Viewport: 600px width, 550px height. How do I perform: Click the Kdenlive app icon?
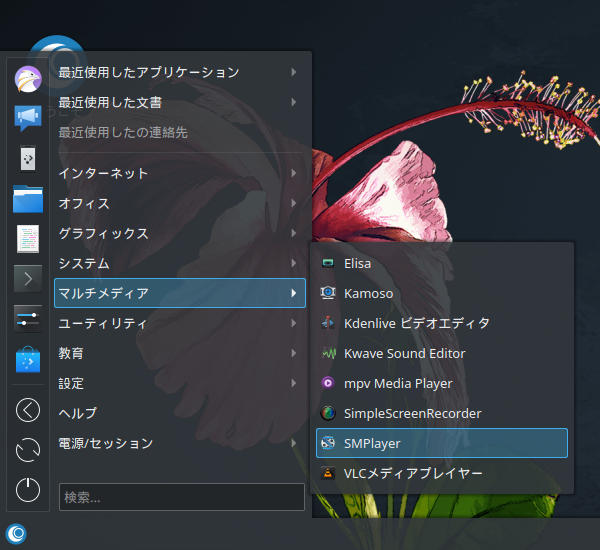[x=328, y=323]
